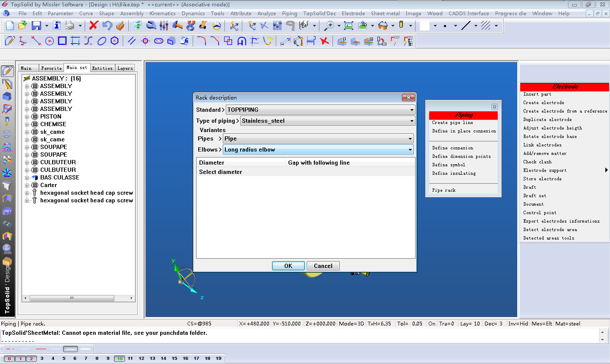Toggle current layer 10 button
This screenshot has width=610, height=364.
120,358
